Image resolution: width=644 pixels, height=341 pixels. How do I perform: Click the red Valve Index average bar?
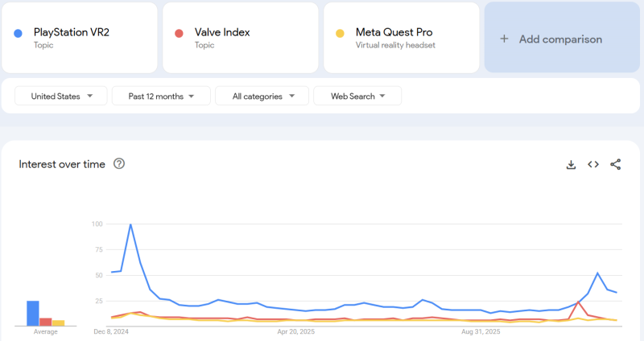click(x=46, y=322)
